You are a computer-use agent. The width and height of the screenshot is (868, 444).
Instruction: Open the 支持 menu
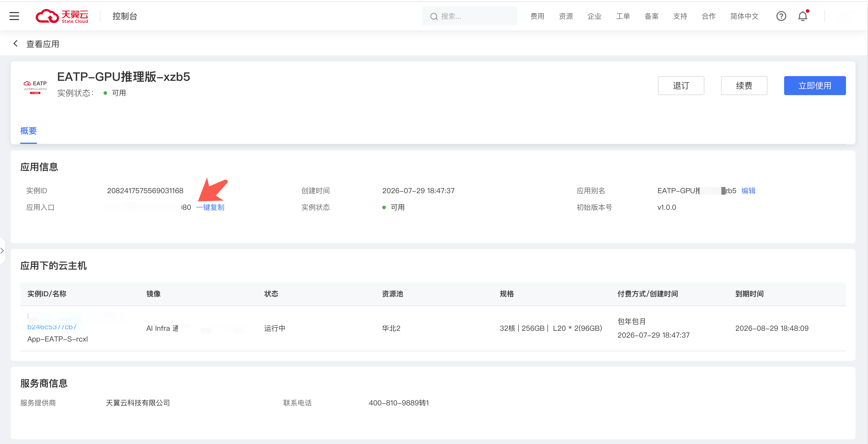680,16
